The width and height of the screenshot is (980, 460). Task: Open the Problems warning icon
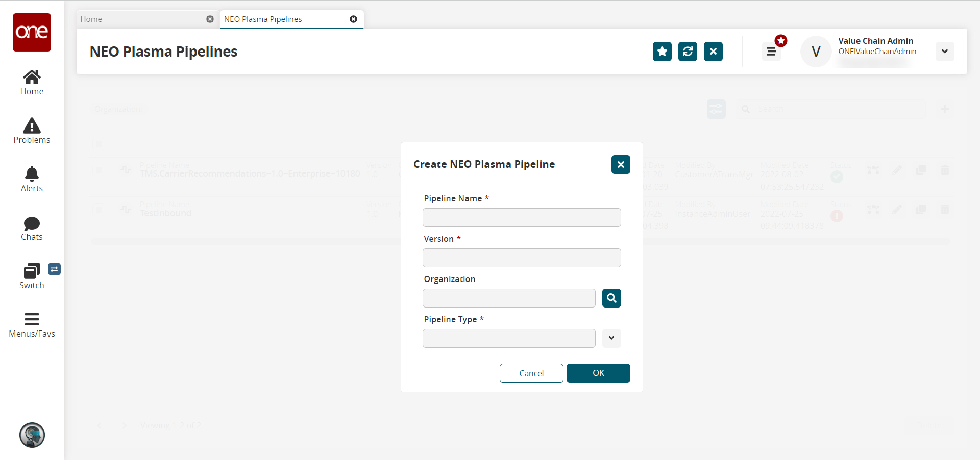32,126
